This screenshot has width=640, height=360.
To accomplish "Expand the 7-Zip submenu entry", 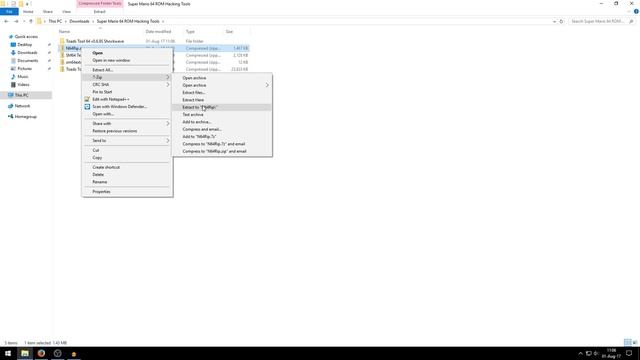I will coord(127,77).
